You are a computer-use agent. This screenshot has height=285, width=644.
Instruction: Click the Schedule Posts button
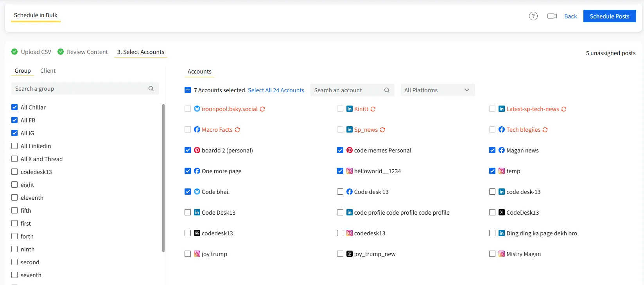[x=610, y=16]
